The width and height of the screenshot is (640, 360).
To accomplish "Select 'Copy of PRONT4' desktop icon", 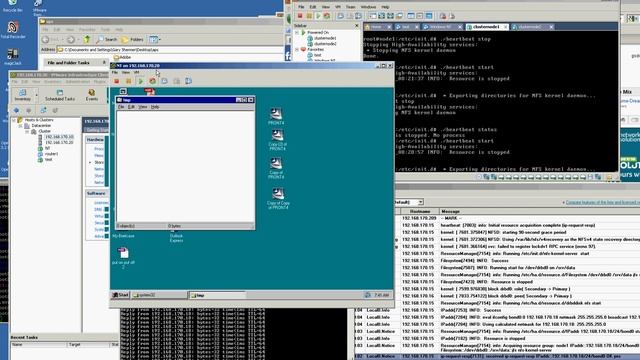I will tap(276, 168).
